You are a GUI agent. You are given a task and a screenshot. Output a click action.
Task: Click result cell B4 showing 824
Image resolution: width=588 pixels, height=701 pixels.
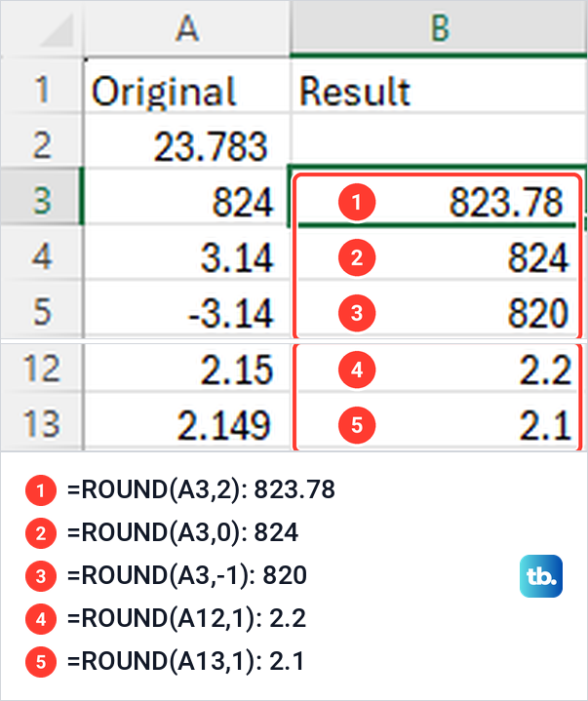(439, 253)
